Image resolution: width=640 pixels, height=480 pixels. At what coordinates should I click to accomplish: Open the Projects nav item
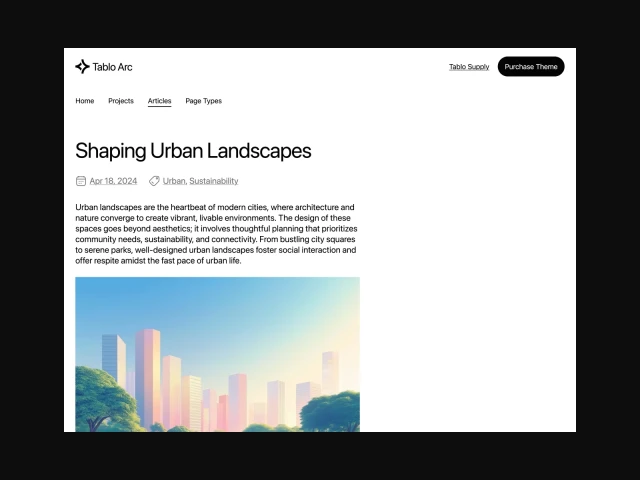coord(121,101)
